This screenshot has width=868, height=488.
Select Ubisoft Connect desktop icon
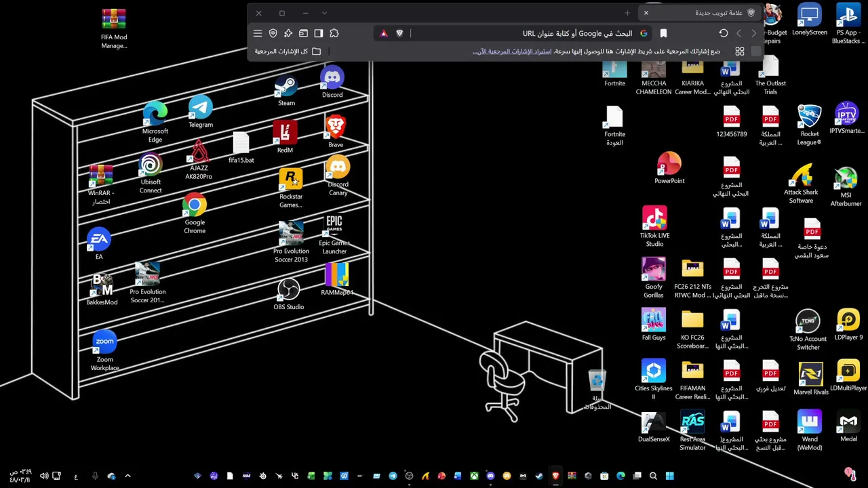[151, 174]
